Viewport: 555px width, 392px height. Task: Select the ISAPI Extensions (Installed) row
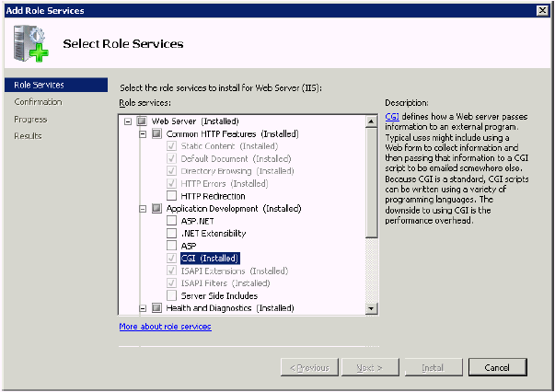pyautogui.click(x=235, y=271)
